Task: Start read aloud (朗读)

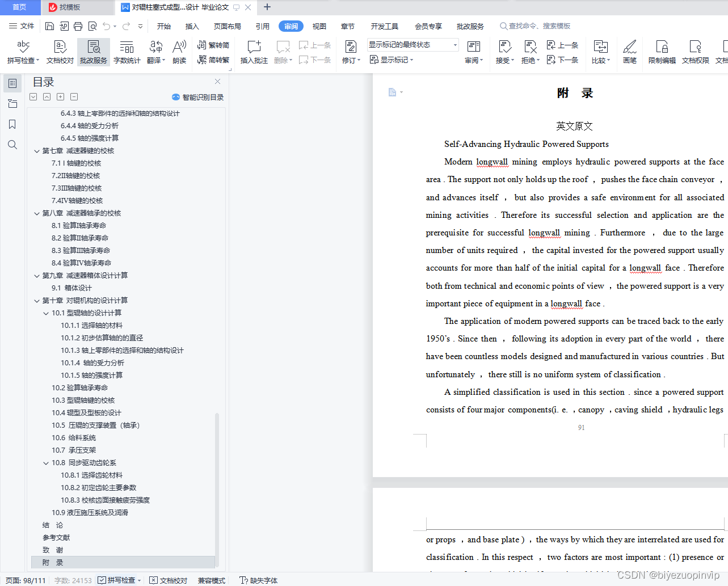Action: click(179, 52)
